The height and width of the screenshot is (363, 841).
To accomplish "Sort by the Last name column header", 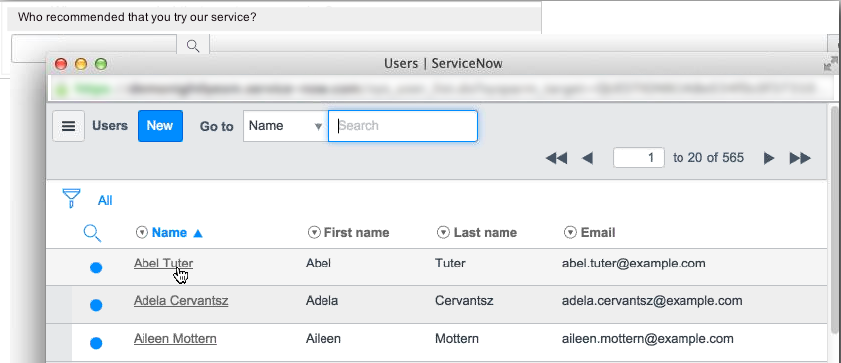I will tap(485, 233).
